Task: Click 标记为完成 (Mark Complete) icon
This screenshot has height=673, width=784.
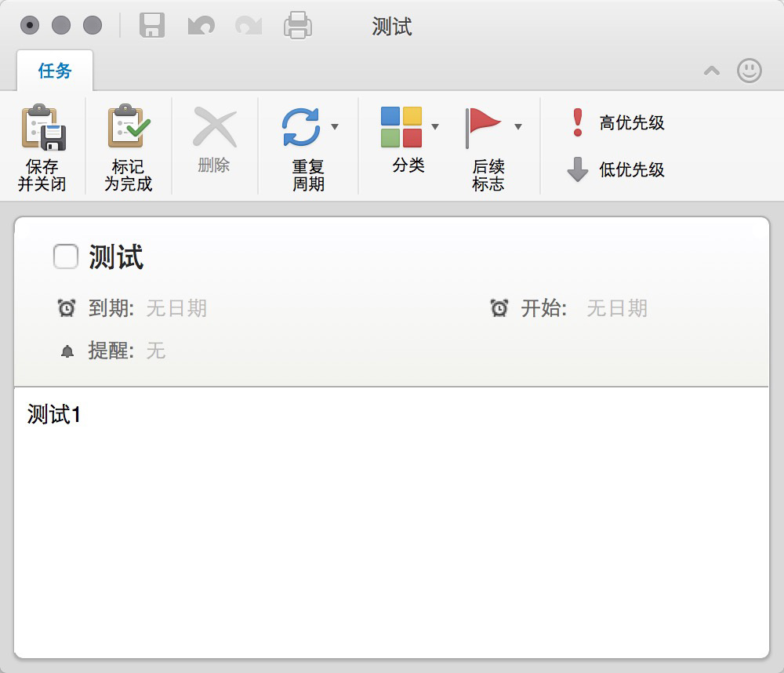Action: tap(129, 126)
